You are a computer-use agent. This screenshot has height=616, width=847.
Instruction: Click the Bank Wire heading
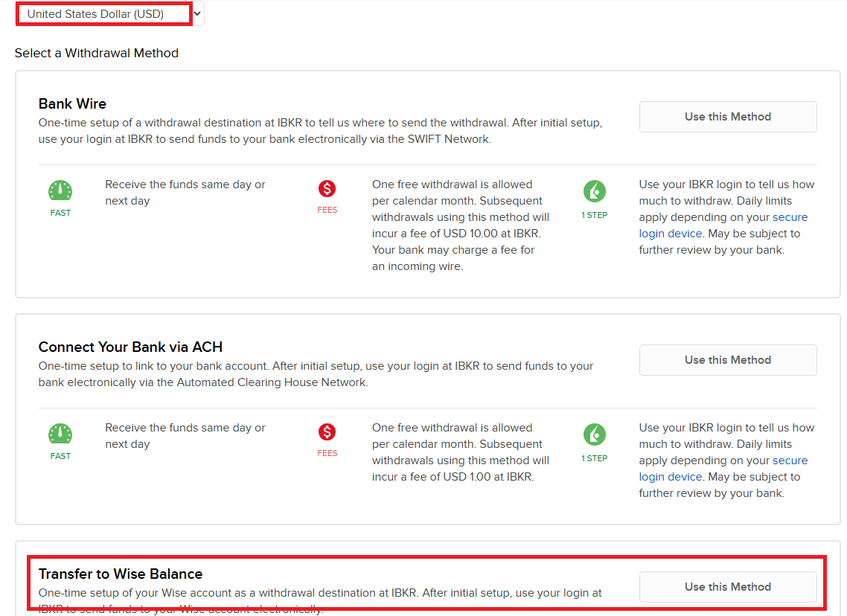[72, 103]
